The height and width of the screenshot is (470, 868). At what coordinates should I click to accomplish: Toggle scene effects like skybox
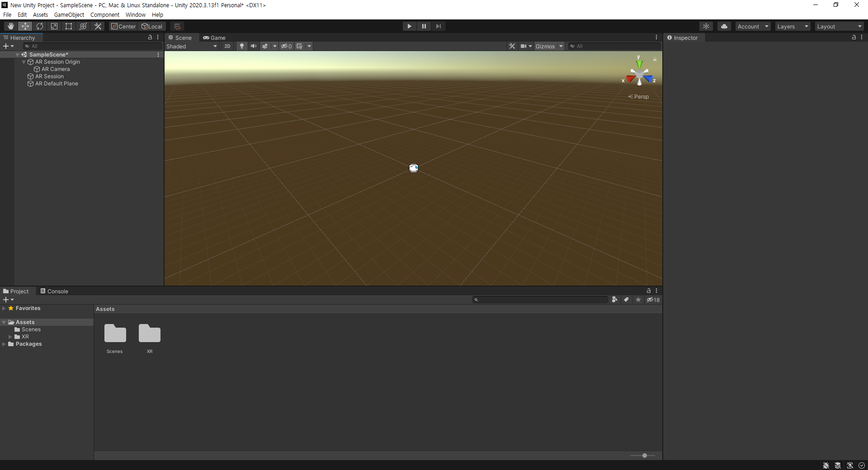265,46
